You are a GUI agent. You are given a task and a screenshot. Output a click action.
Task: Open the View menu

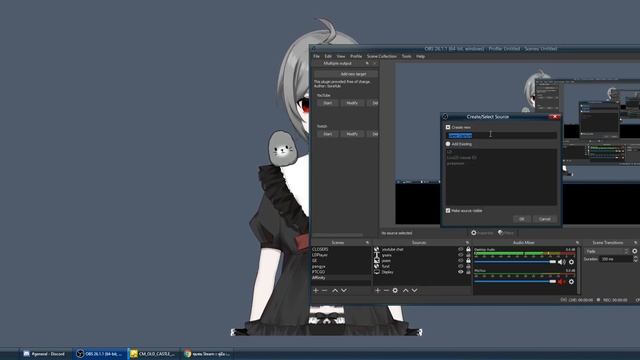341,56
